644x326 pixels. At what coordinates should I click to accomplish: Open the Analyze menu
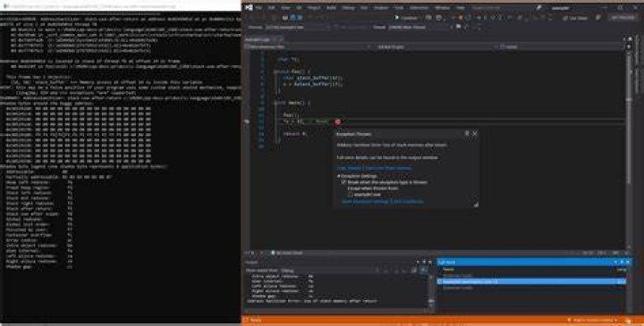[381, 8]
